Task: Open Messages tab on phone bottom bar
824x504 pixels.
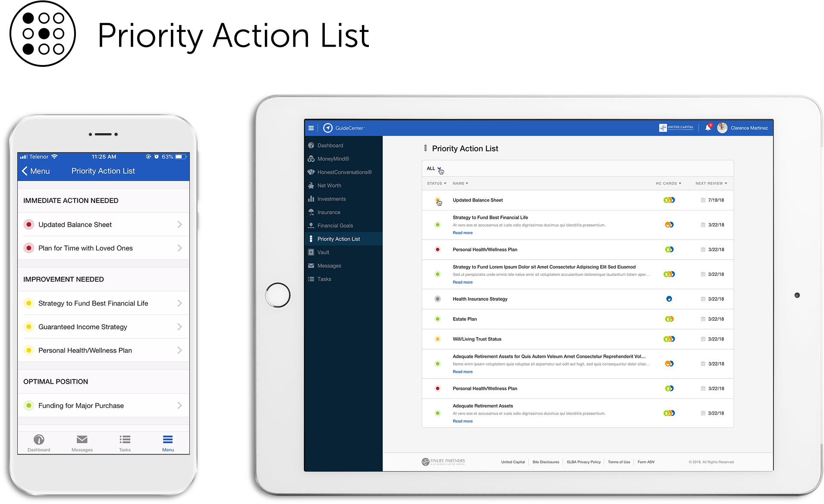Action: (82, 443)
